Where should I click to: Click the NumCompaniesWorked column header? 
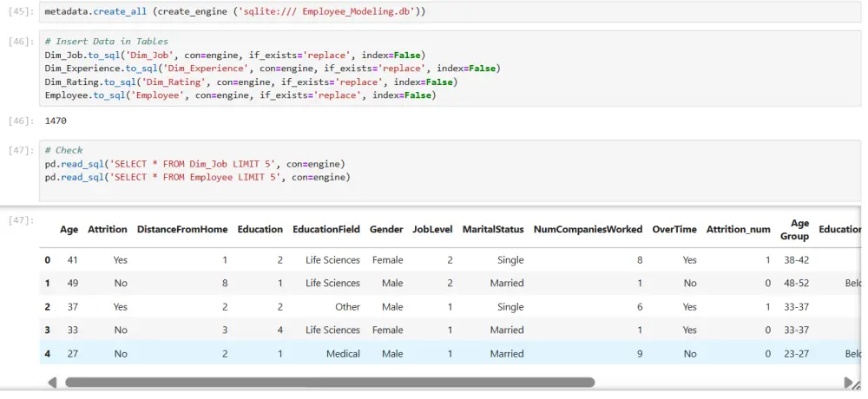[x=588, y=230]
